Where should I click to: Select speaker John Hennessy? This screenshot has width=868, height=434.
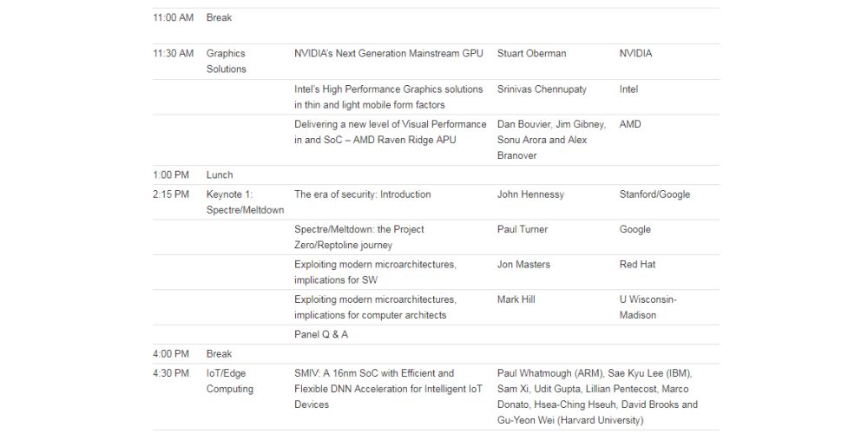[530, 194]
